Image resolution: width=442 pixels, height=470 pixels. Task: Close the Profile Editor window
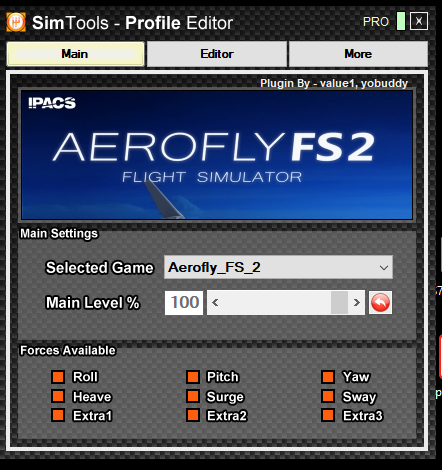click(419, 21)
